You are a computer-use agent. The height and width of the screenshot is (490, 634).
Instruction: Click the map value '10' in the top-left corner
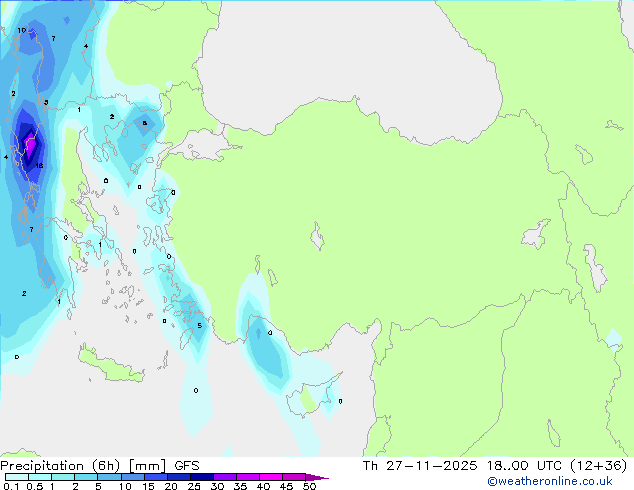click(21, 30)
